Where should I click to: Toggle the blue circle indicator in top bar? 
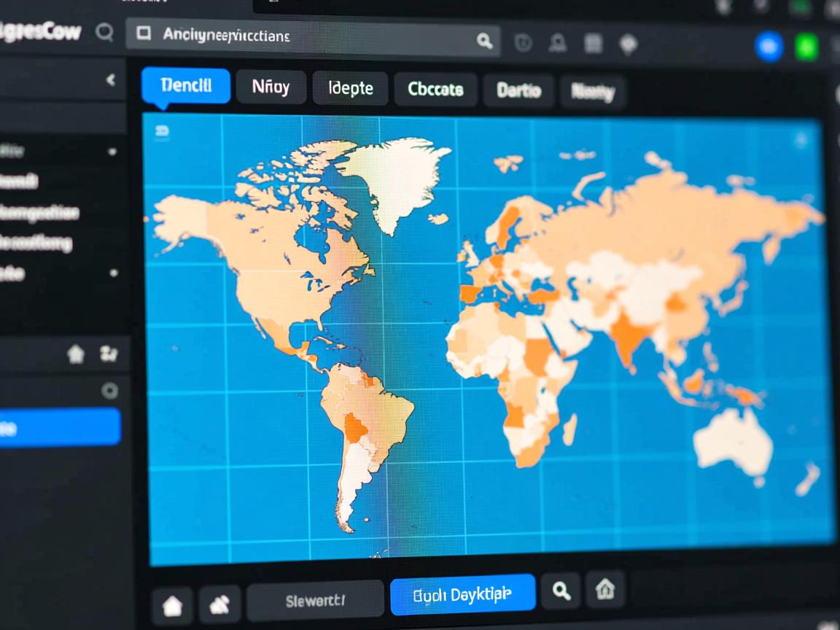[x=769, y=47]
